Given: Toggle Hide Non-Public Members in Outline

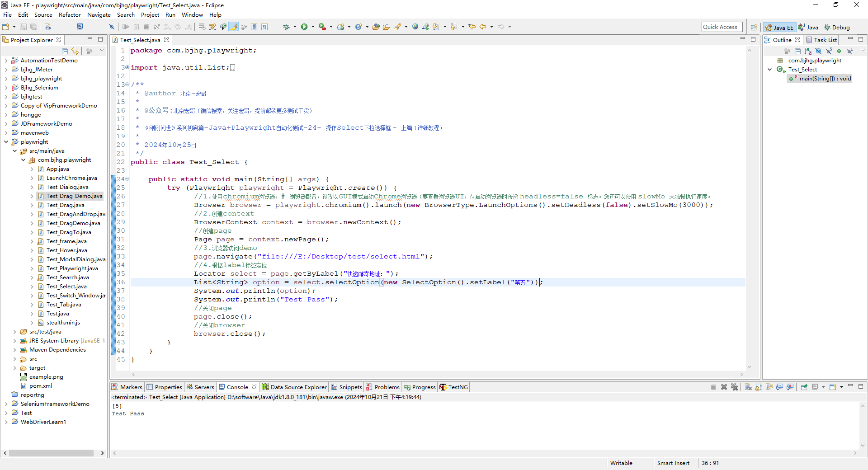Looking at the screenshot, I should click(x=839, y=51).
